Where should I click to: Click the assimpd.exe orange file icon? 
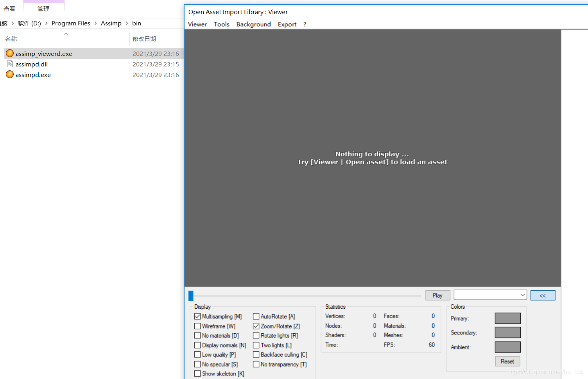coord(10,75)
